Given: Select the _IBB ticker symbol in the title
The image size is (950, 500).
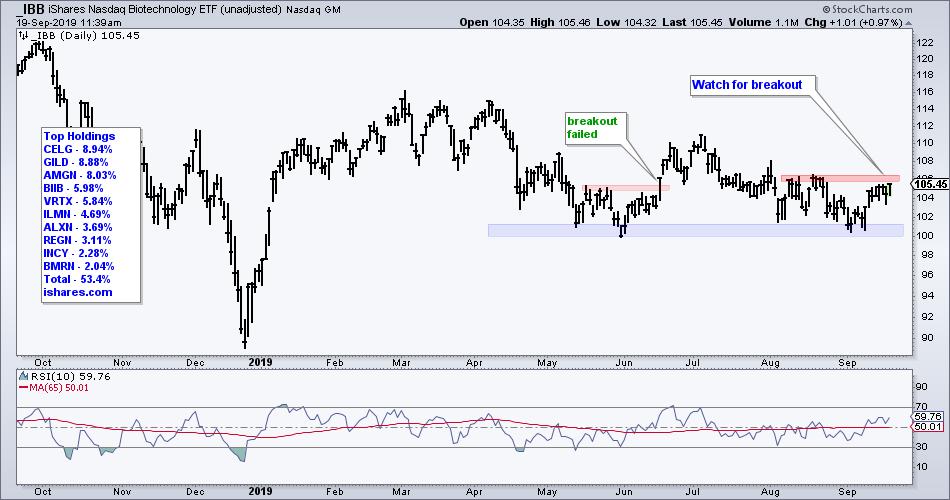Looking at the screenshot, I should tap(30, 9).
